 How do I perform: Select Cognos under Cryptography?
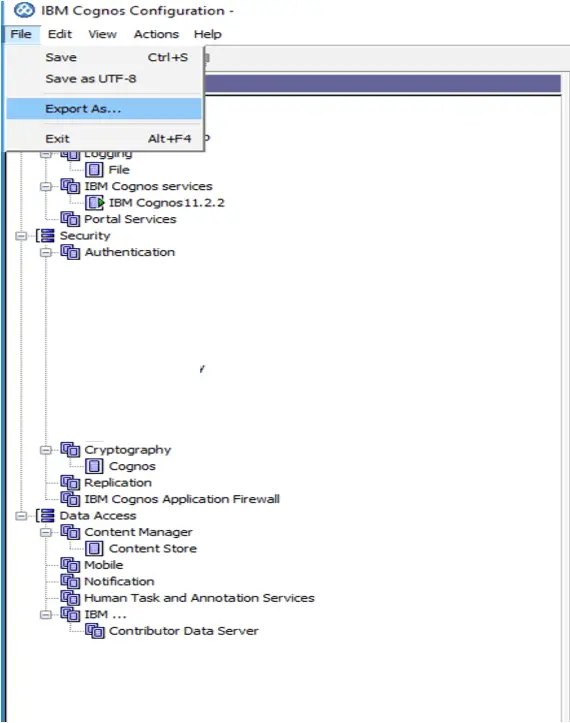pos(132,466)
